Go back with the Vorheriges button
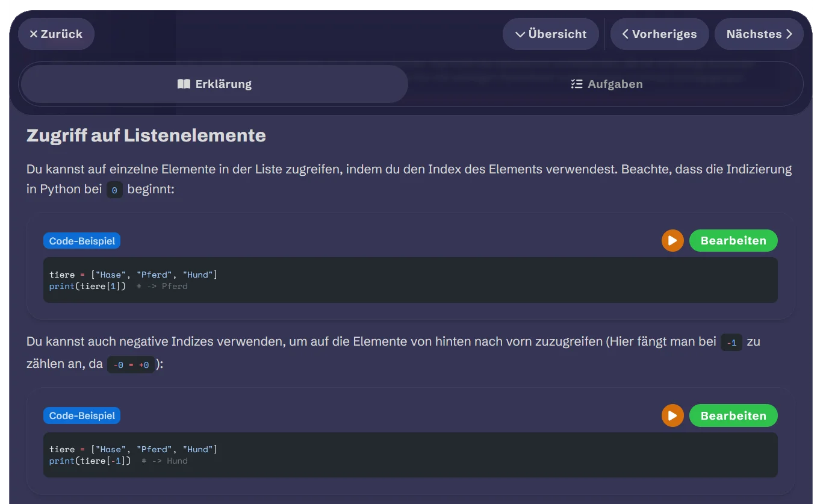 point(659,34)
